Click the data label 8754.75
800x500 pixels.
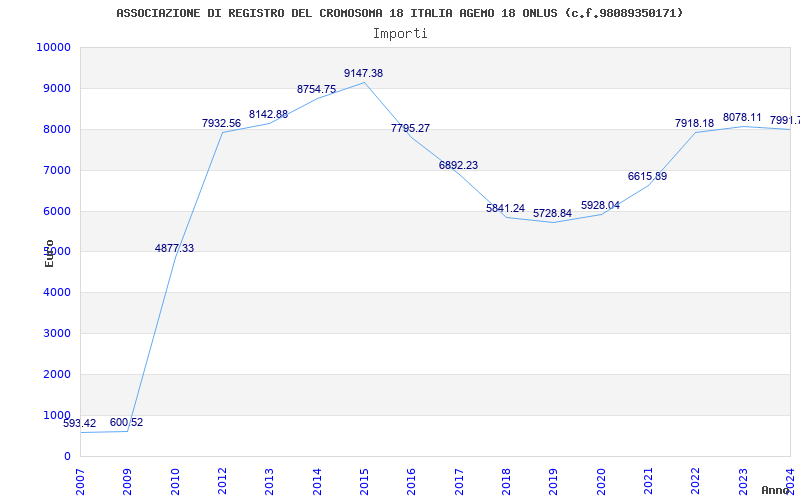316,89
